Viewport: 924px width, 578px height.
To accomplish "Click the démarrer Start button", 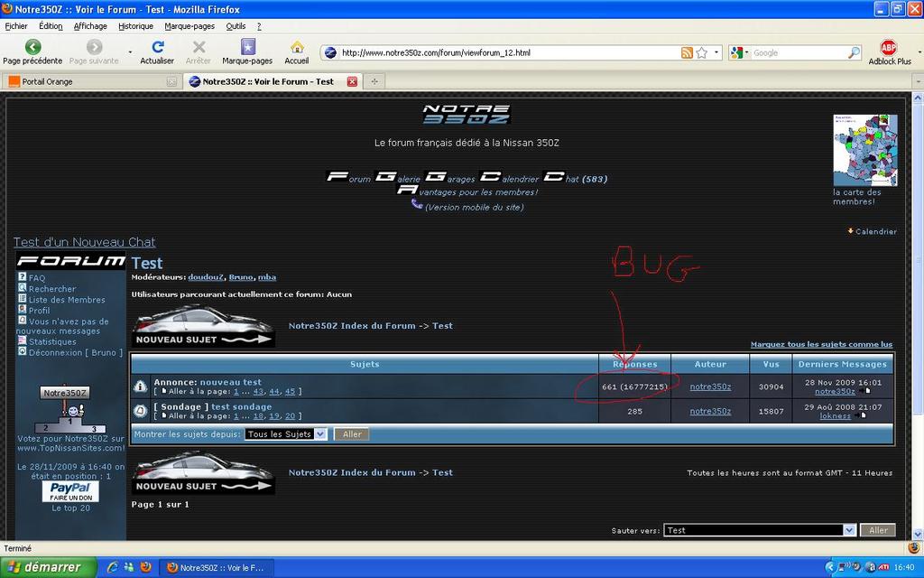I will click(x=45, y=567).
